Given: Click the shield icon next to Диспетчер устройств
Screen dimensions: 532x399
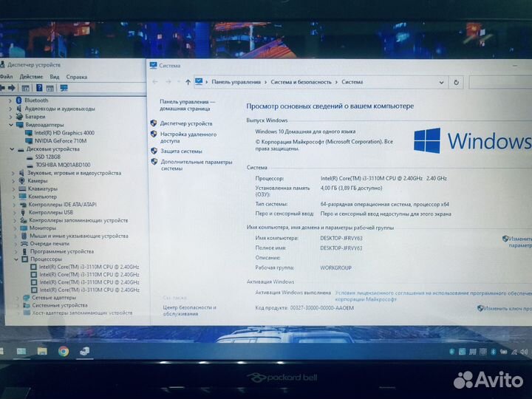Looking at the screenshot, I should coord(154,123).
